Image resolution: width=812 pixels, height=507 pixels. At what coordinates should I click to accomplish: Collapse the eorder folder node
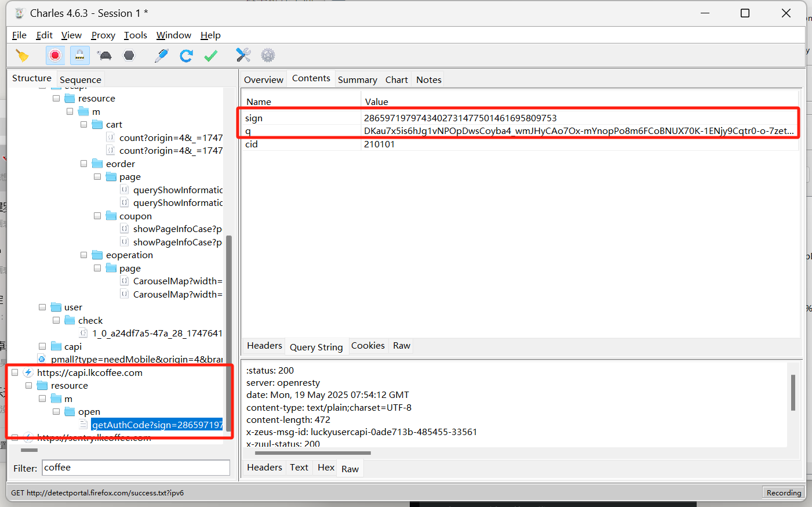click(84, 164)
